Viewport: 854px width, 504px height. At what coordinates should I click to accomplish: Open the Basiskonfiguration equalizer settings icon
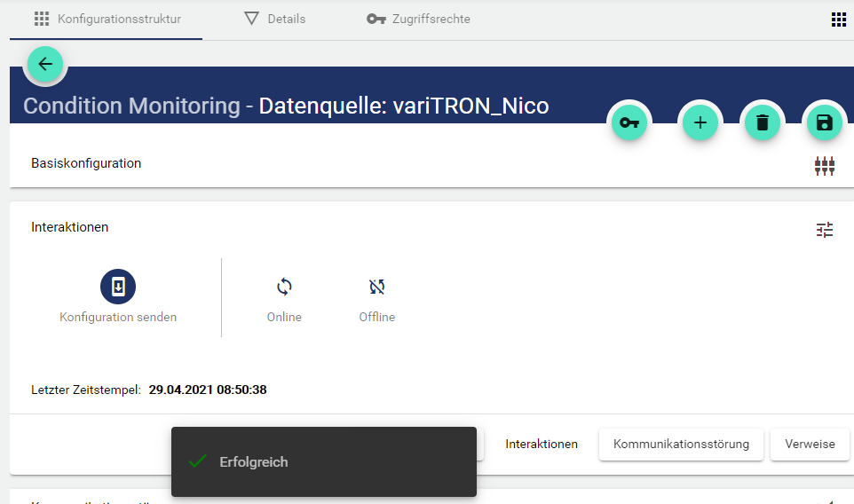point(825,166)
